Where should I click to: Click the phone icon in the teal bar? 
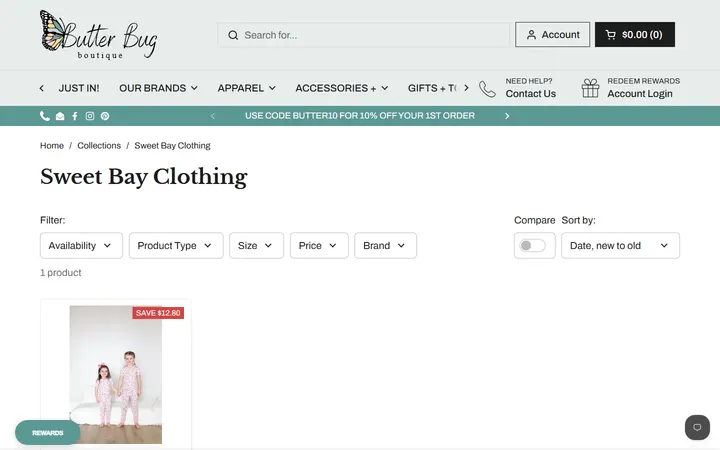click(45, 116)
